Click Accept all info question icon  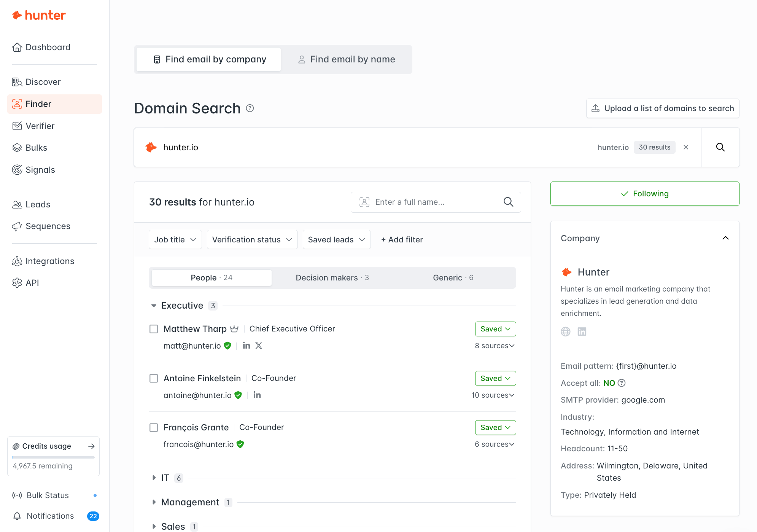coord(622,383)
